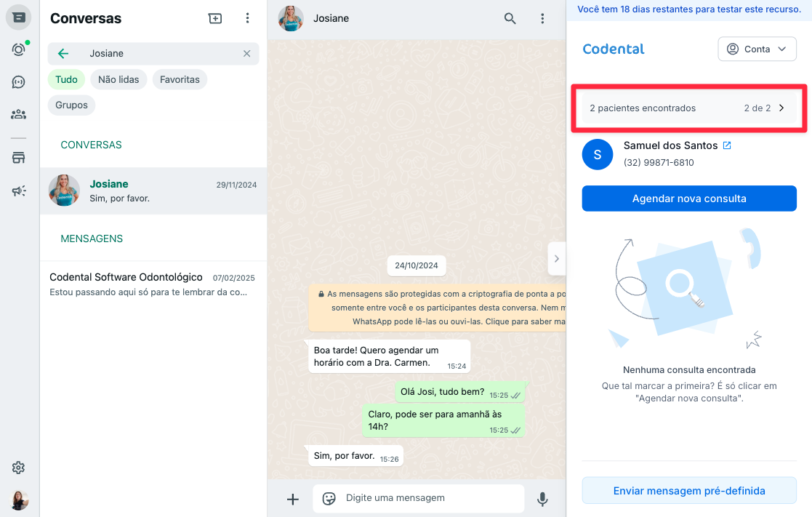Open the Josiane conversation in list

[x=153, y=191]
